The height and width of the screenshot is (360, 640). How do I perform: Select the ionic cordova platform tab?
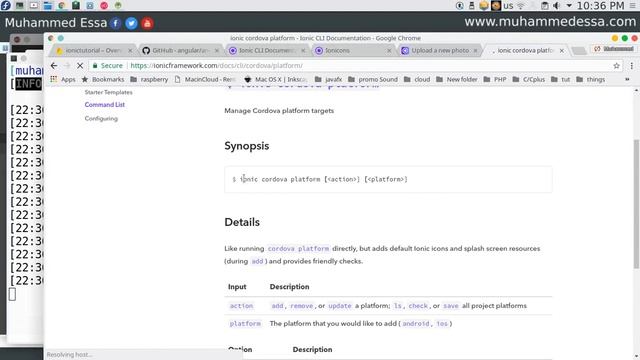(525, 51)
